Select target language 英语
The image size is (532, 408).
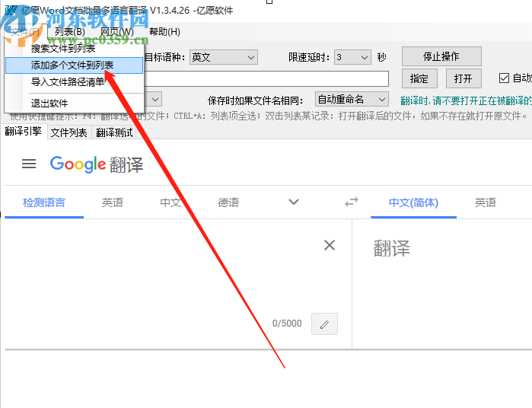click(x=485, y=202)
